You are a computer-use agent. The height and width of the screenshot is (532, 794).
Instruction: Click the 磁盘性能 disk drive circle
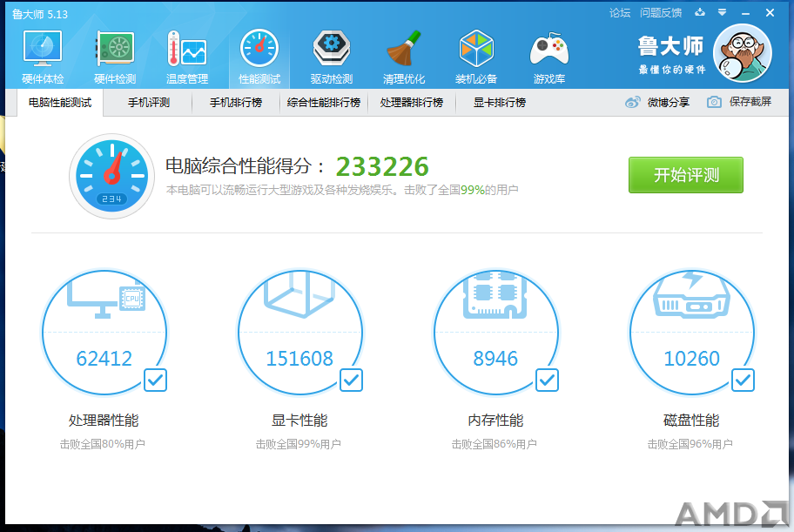pyautogui.click(x=692, y=332)
